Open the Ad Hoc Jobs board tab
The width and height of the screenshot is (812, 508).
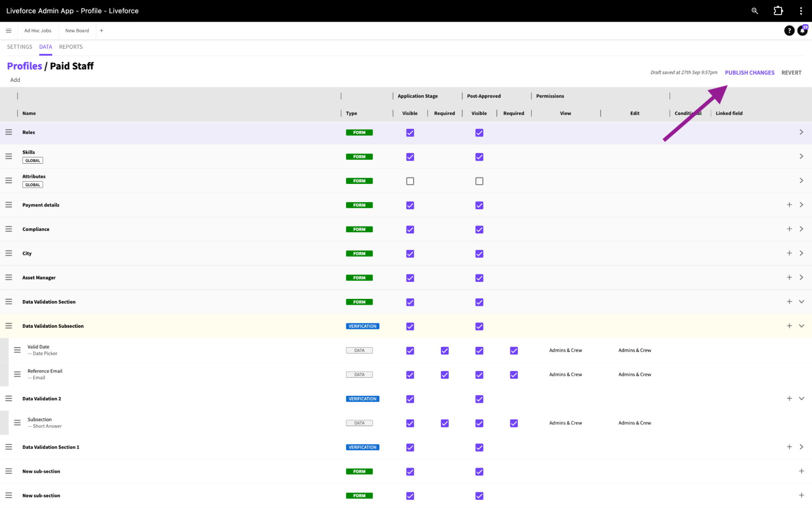tap(38, 30)
